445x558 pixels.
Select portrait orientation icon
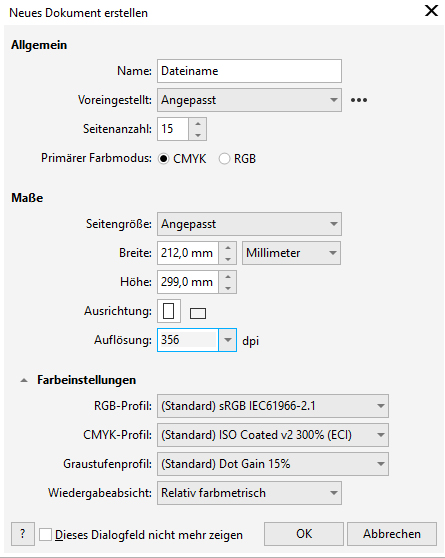click(169, 311)
